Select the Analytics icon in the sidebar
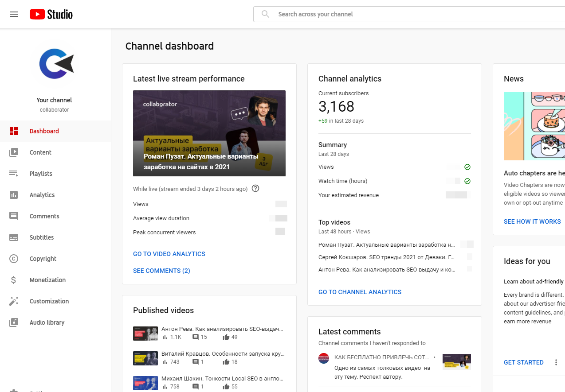This screenshot has height=392, width=565. 14,195
